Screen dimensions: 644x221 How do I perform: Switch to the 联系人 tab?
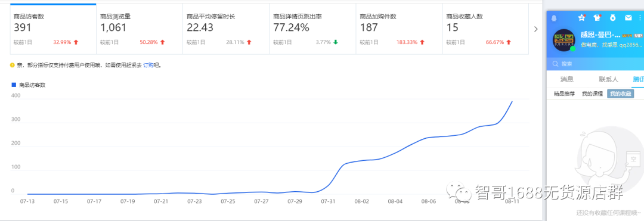[603, 80]
